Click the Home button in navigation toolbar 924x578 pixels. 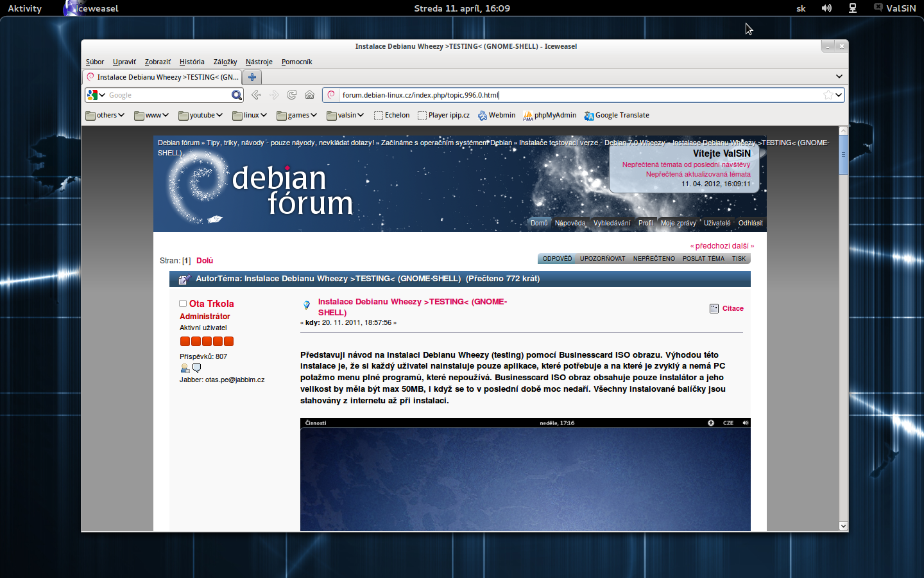click(309, 95)
